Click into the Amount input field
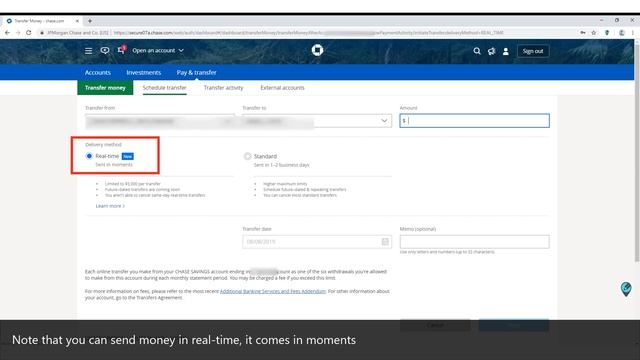Viewport: 640px width, 360px height. 474,121
